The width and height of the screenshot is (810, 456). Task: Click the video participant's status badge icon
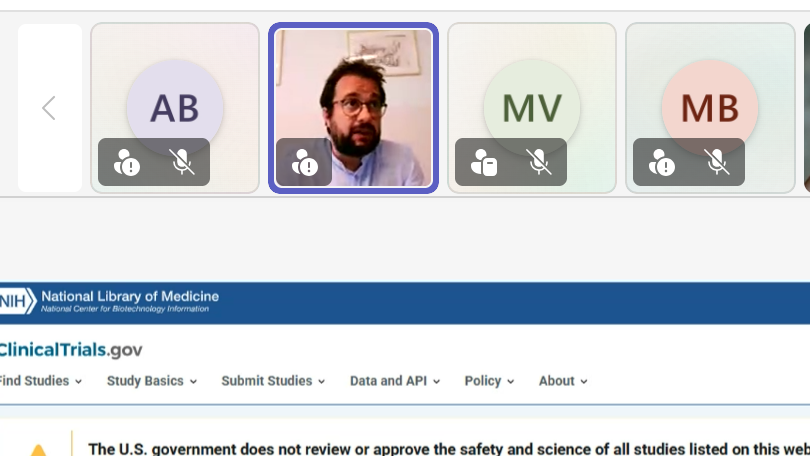coord(304,162)
